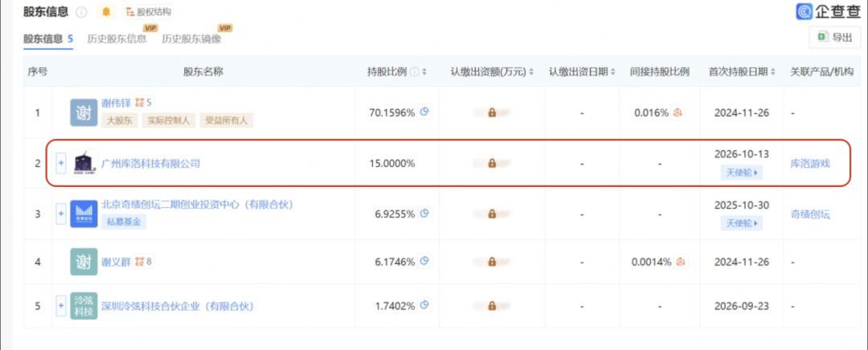Click date 2026-09-23 in last row
The width and height of the screenshot is (868, 350).
coord(741,307)
